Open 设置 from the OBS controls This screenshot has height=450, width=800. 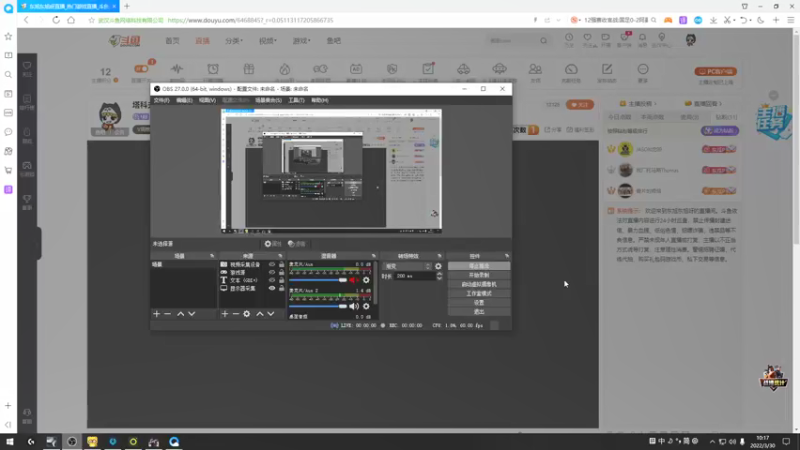(479, 303)
